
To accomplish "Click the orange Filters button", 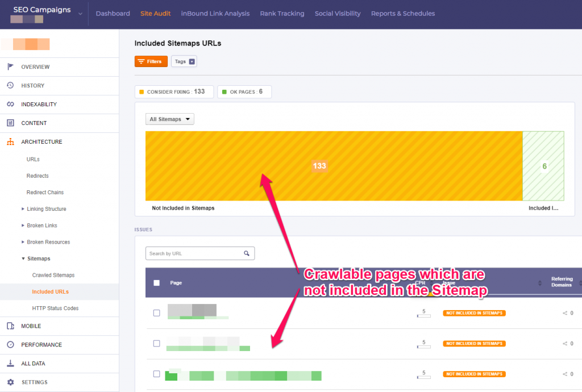I will (x=151, y=61).
